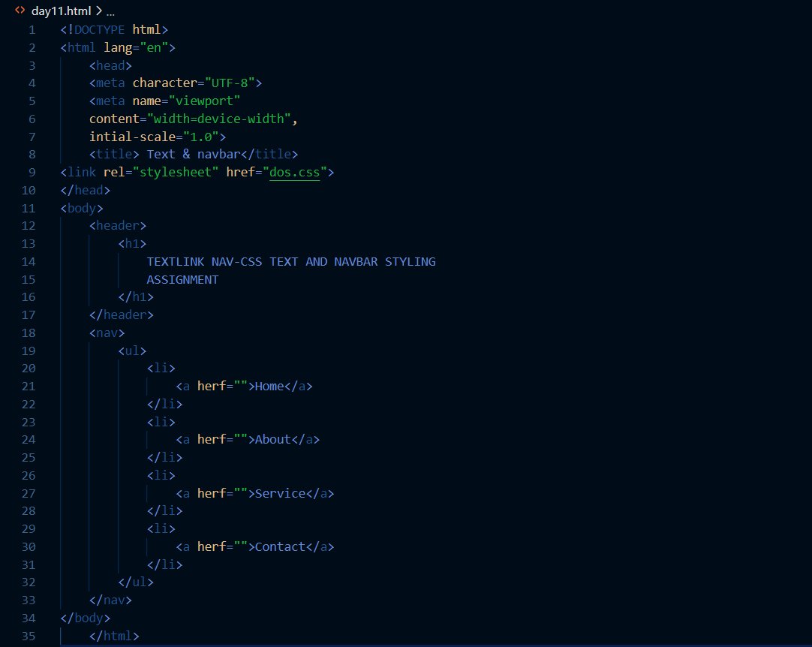The image size is (812, 647).
Task: Click the opening ul tag on line 19
Action: pos(132,351)
